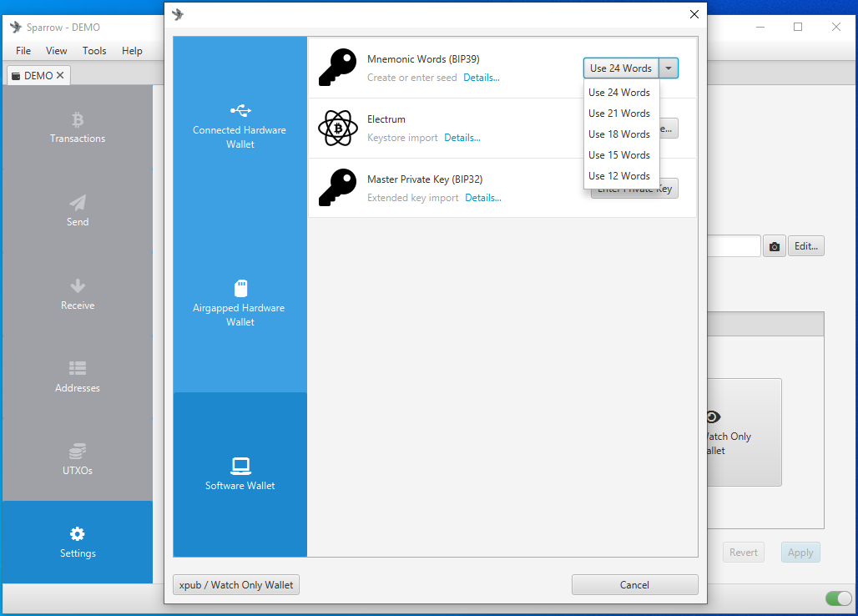Click the Mnemonic Words key icon
Viewport: 858px width, 616px height.
(x=338, y=68)
